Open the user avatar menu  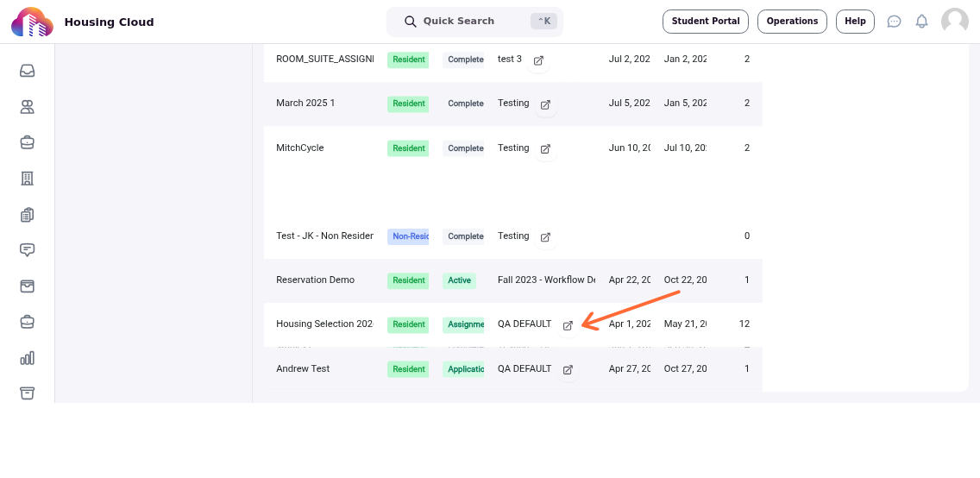coord(955,22)
